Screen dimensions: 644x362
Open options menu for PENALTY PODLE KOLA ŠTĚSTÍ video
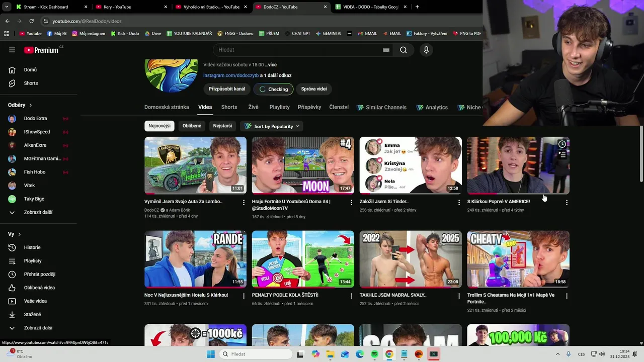tap(352, 296)
